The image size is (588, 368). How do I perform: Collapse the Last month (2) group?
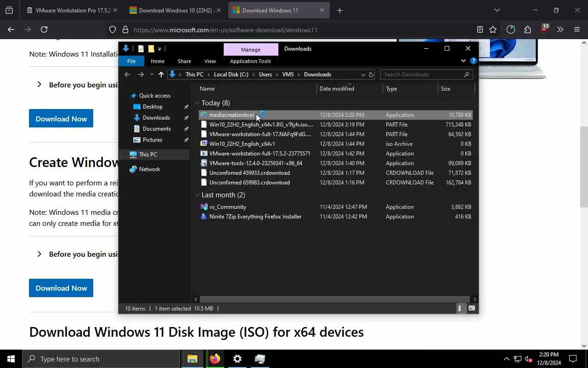coord(197,195)
